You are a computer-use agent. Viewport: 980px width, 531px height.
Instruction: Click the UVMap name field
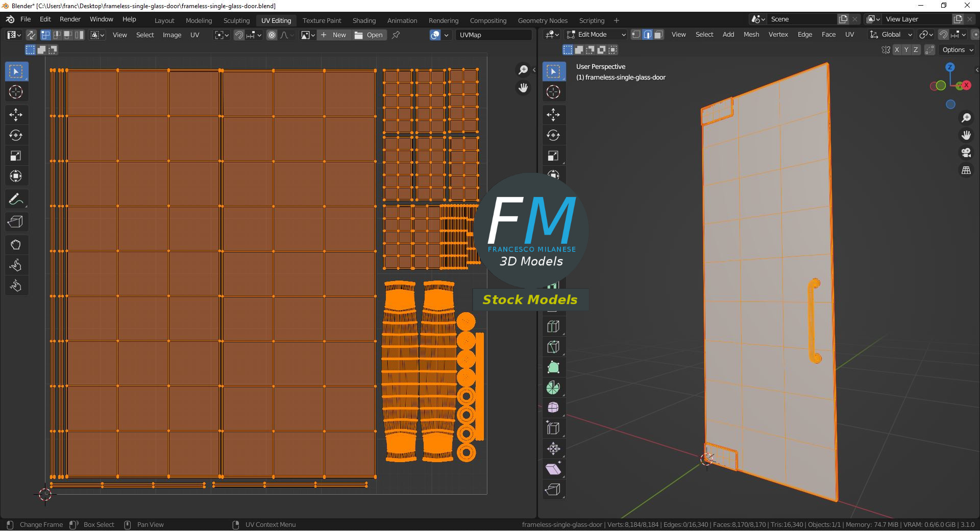pyautogui.click(x=493, y=35)
